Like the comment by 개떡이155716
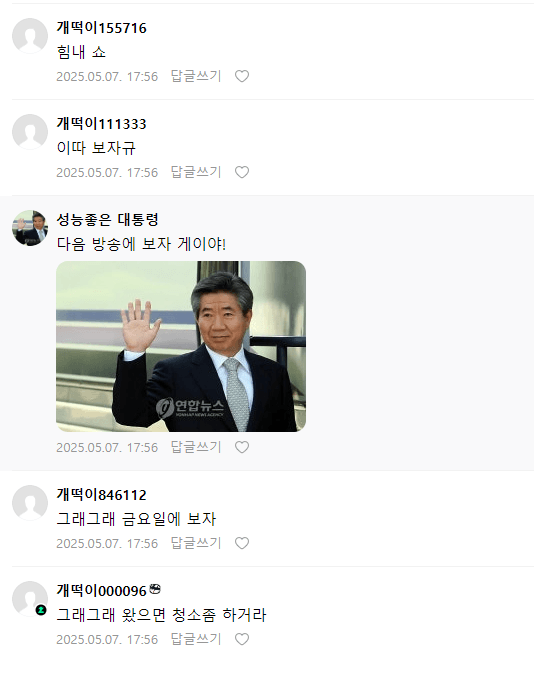 [242, 76]
